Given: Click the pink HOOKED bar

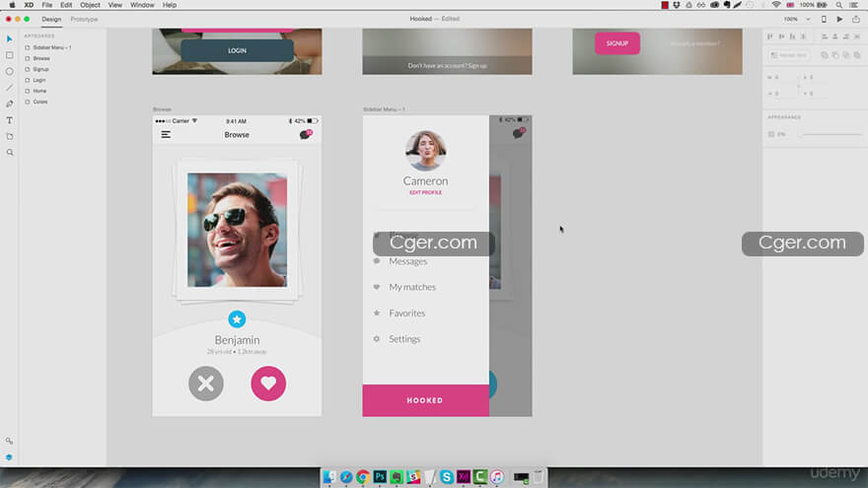Looking at the screenshot, I should click(426, 400).
